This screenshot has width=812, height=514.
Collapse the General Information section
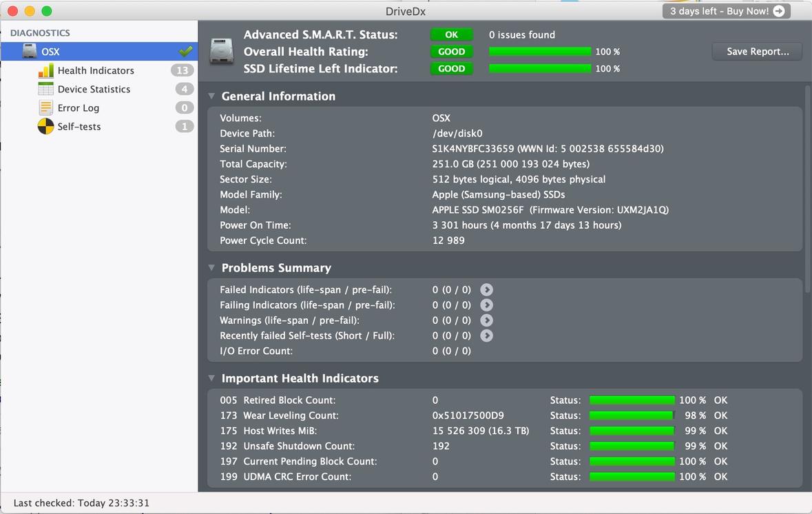coord(211,96)
